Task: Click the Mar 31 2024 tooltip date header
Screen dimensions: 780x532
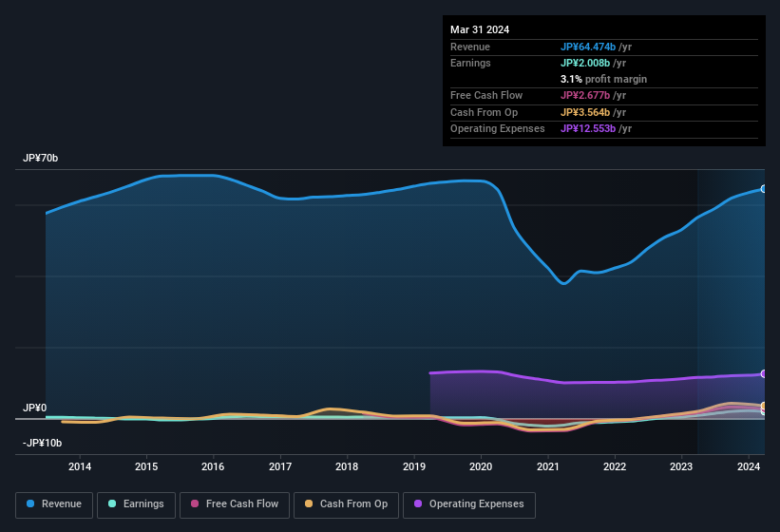Action: [x=480, y=29]
